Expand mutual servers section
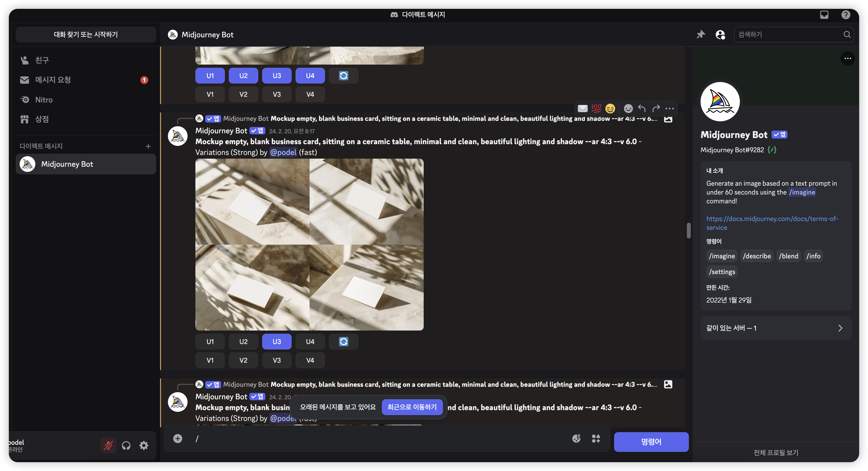The image size is (868, 471). coord(776,328)
